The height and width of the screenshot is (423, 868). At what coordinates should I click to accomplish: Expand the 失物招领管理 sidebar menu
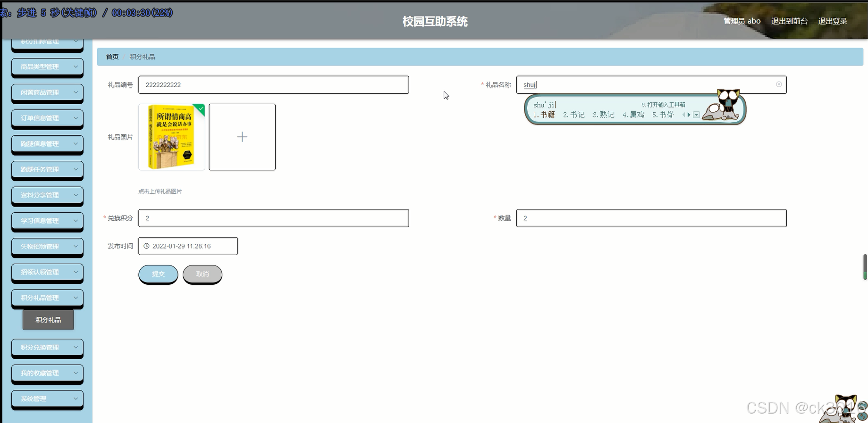point(47,247)
